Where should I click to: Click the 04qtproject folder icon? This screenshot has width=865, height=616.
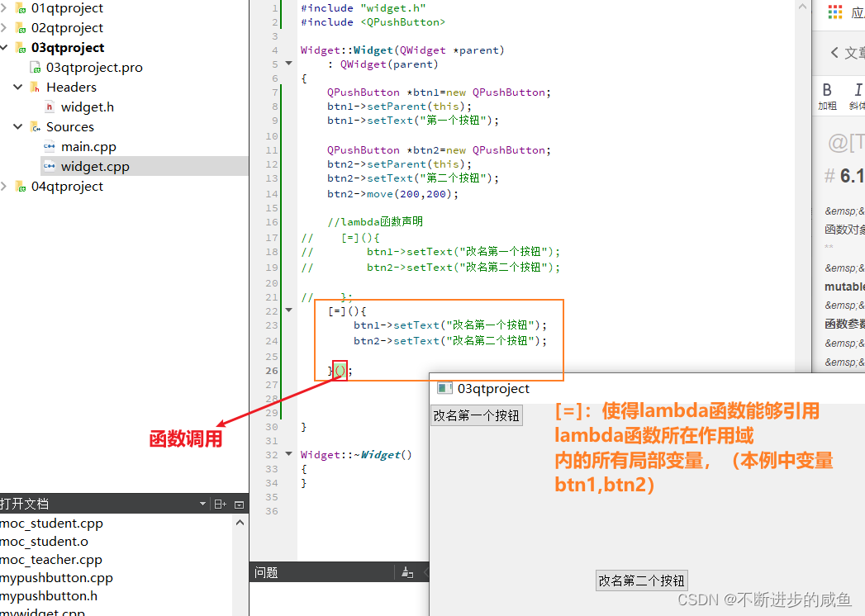click(21, 187)
